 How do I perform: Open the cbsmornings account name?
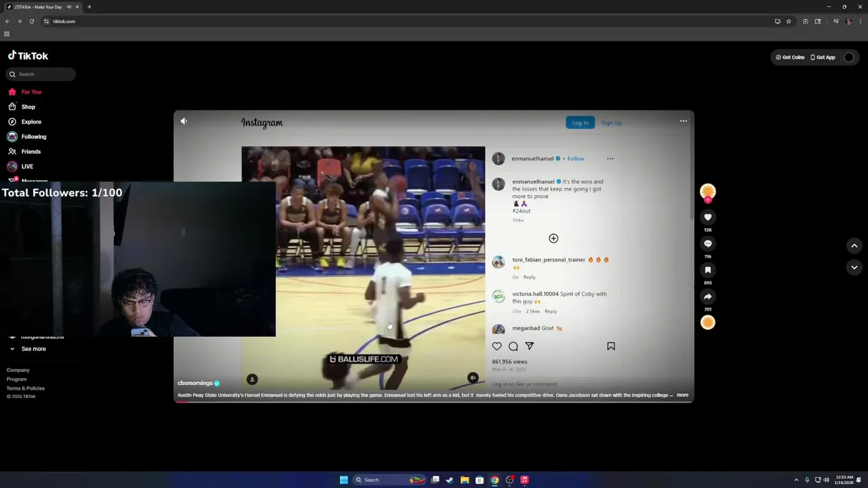click(195, 383)
